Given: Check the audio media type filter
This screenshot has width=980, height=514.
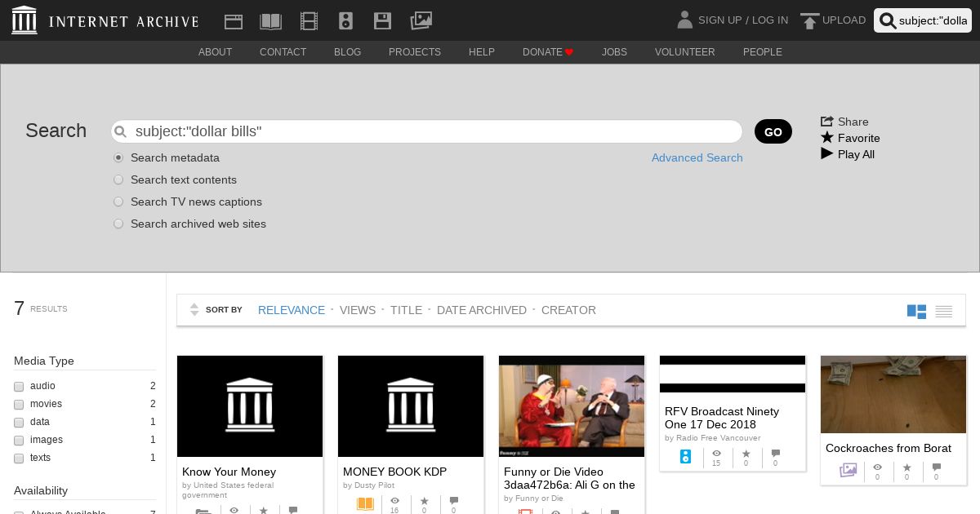Looking at the screenshot, I should 19,387.
